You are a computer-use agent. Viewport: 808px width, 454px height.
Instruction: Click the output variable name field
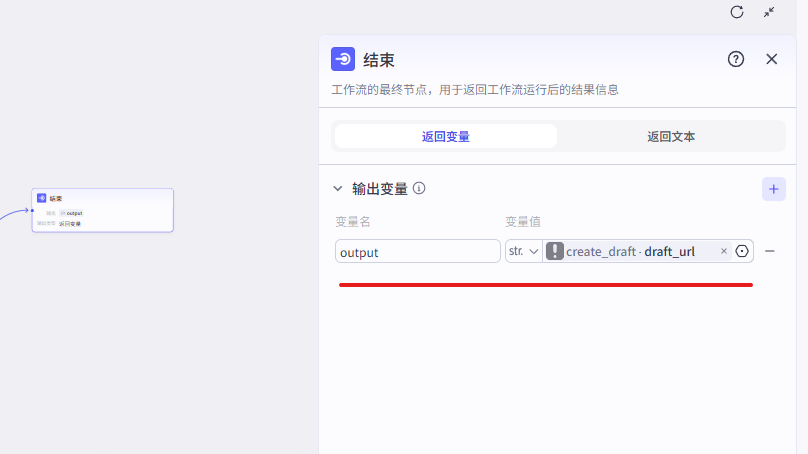[x=417, y=251]
